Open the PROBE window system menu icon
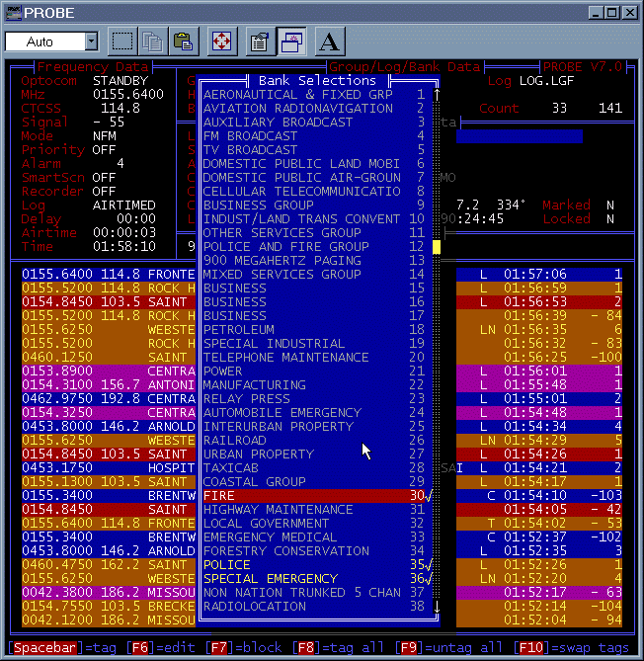644x661 pixels. (14, 13)
